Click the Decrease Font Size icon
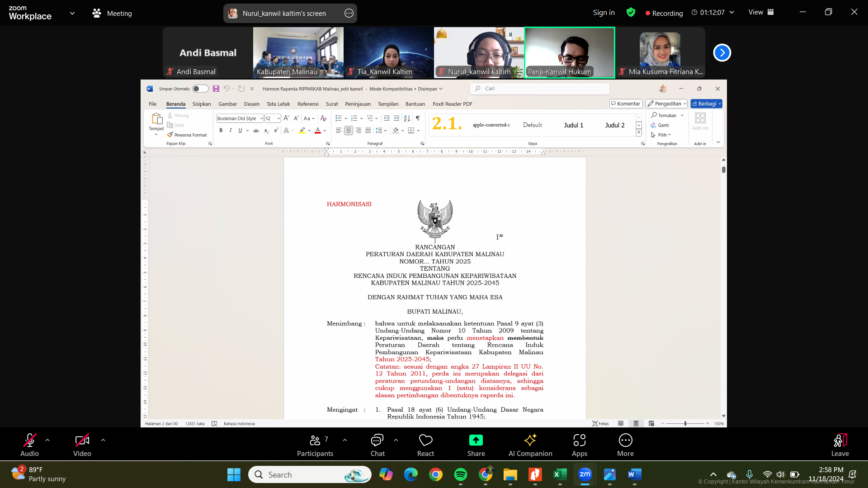This screenshot has width=868, height=488. 296,118
